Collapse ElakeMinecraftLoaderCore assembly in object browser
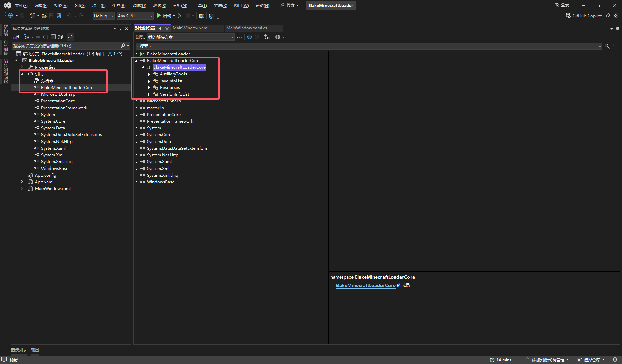Viewport: 622px width, 364px height. click(x=136, y=61)
